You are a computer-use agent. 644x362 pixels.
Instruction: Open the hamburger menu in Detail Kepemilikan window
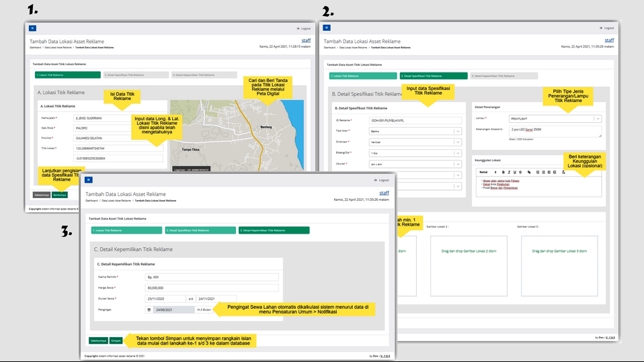pos(88,180)
